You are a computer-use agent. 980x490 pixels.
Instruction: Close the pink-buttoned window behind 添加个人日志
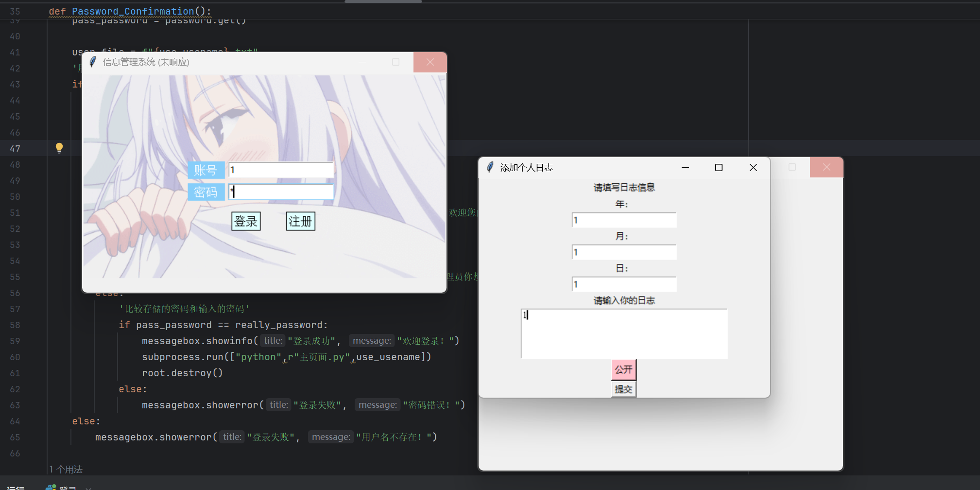826,167
